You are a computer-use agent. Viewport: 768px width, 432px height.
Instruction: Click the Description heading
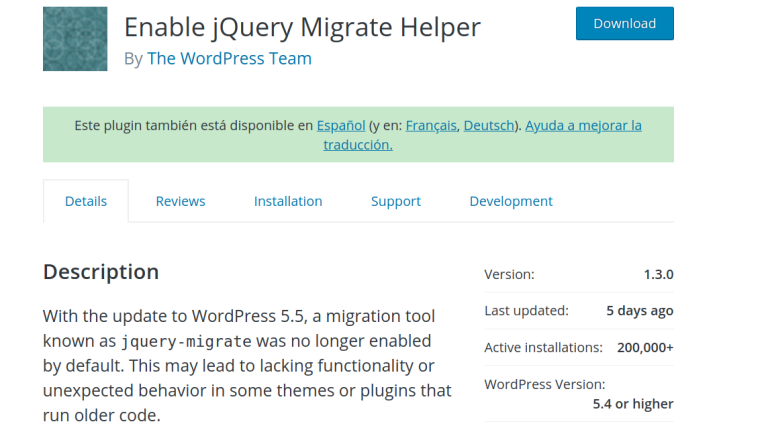click(x=101, y=272)
